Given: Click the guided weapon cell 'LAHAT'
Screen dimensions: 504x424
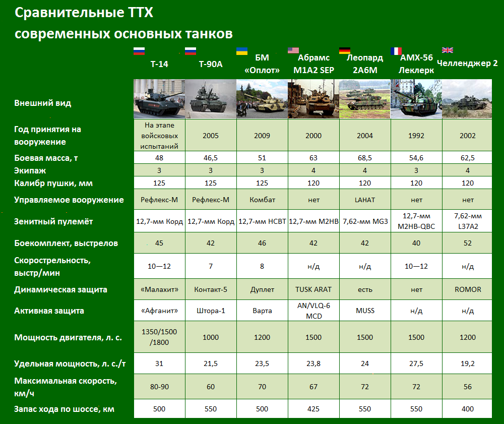Looking at the screenshot, I should 365,200.
